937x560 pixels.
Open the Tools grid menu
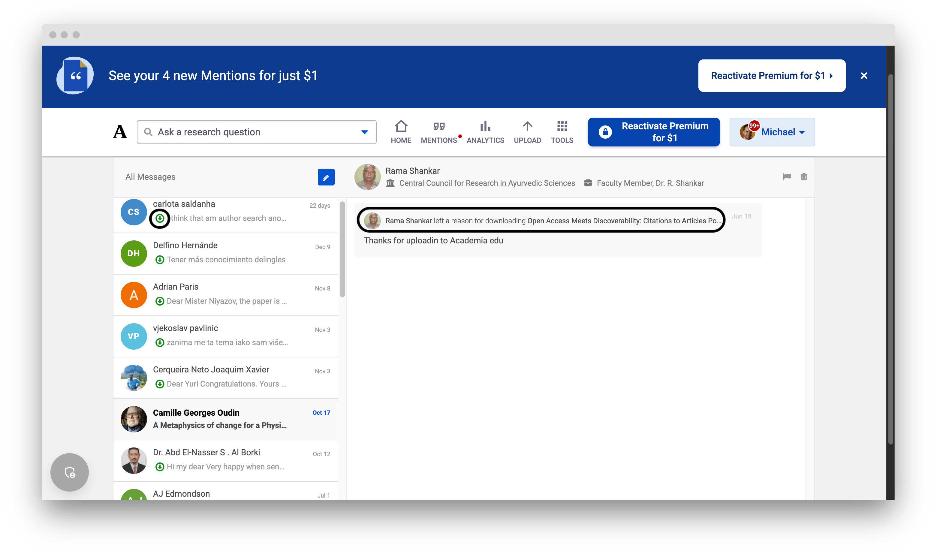[x=562, y=132]
